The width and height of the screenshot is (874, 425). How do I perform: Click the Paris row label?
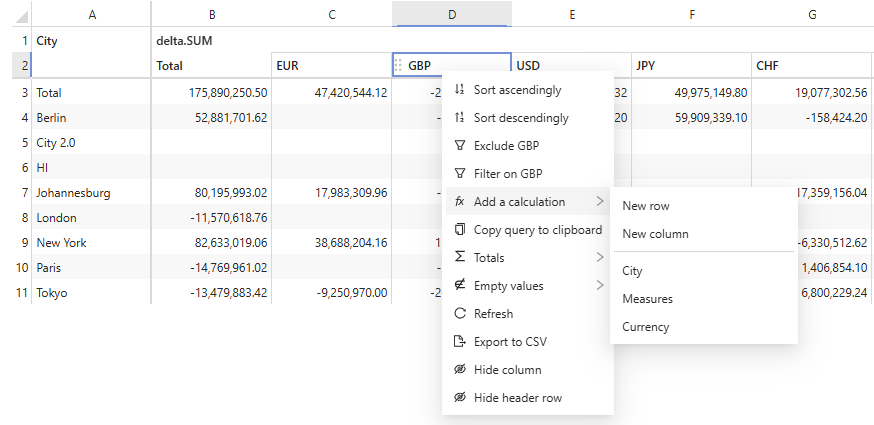click(48, 268)
